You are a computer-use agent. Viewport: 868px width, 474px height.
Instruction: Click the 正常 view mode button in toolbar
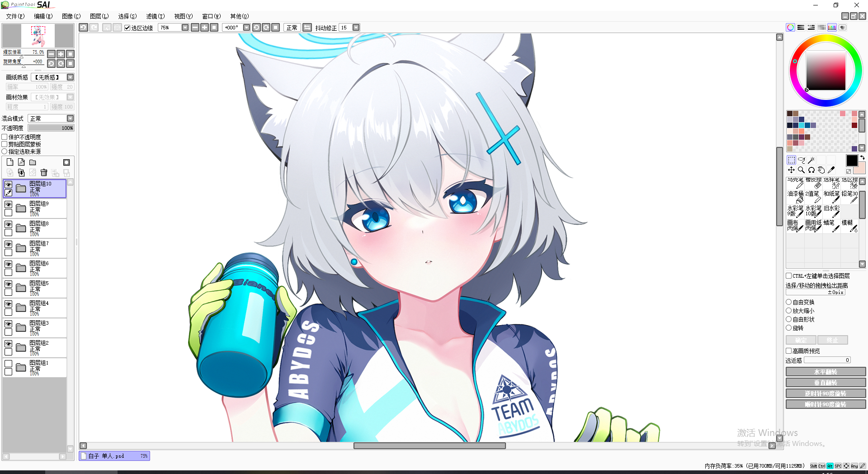292,28
